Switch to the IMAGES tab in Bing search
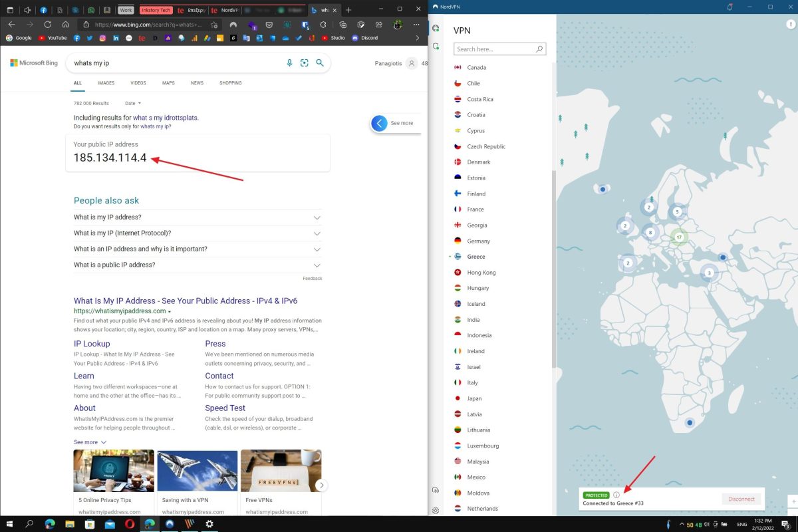Image resolution: width=798 pixels, height=532 pixels. pos(106,82)
